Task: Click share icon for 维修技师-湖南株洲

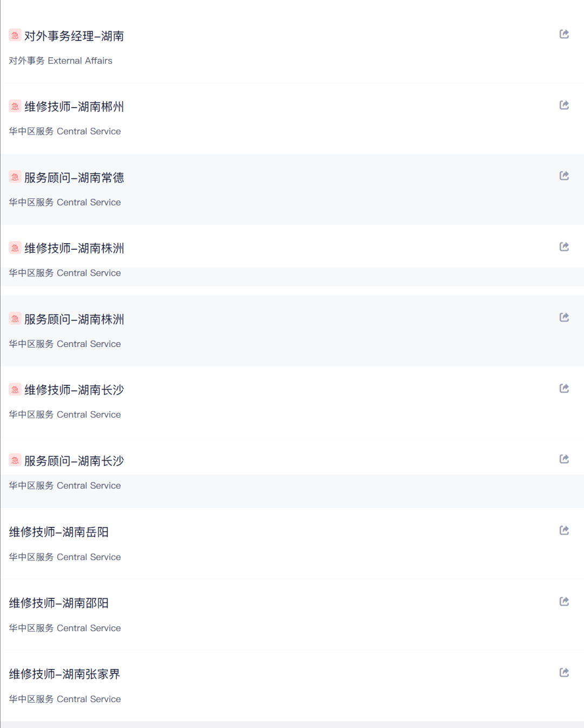Action: coord(564,246)
